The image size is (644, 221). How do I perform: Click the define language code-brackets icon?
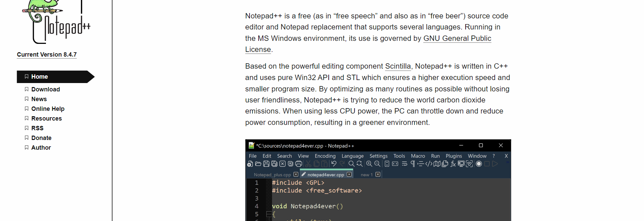click(x=429, y=164)
